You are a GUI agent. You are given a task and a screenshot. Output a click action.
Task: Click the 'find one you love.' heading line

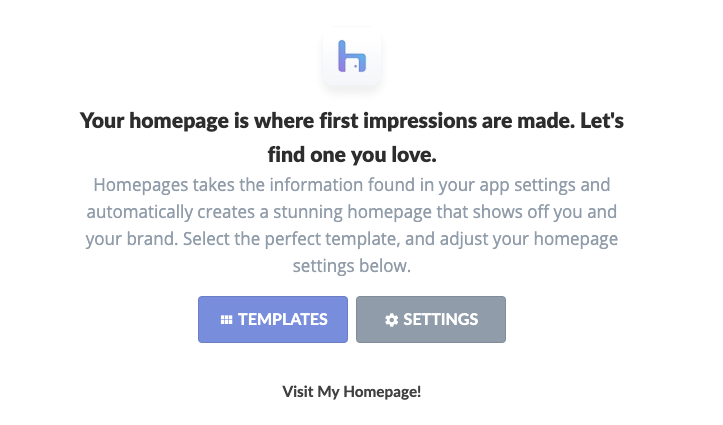[x=352, y=155]
